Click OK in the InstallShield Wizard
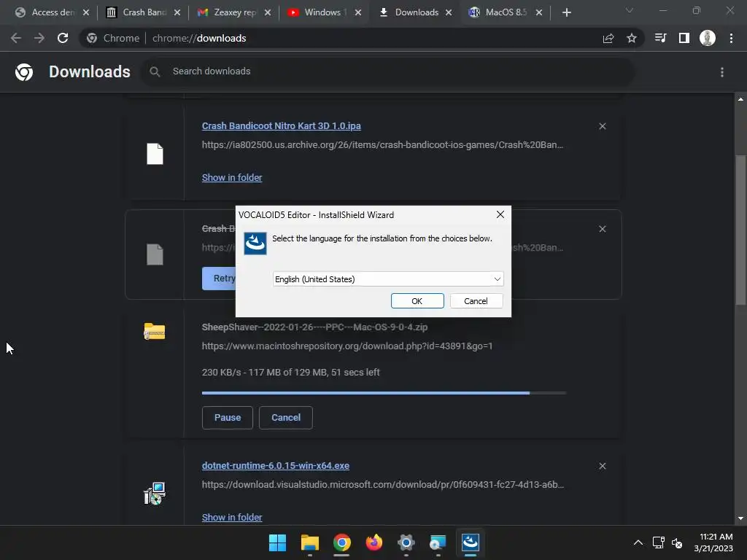The width and height of the screenshot is (747, 560). [x=417, y=301]
